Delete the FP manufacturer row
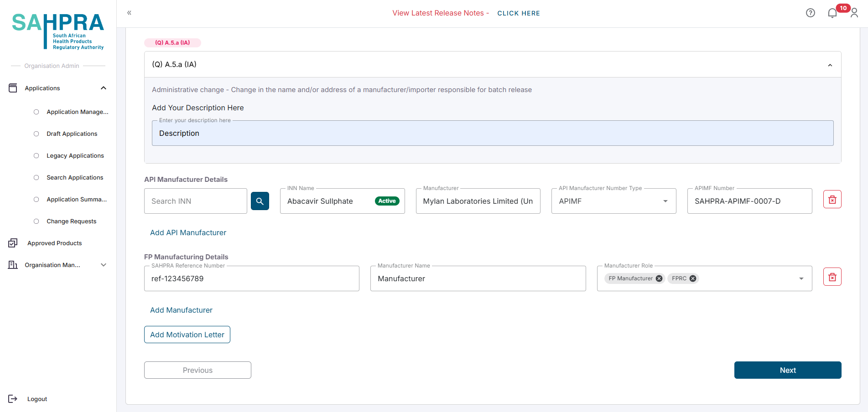Screen dimensions: 868x412 (x=832, y=277)
